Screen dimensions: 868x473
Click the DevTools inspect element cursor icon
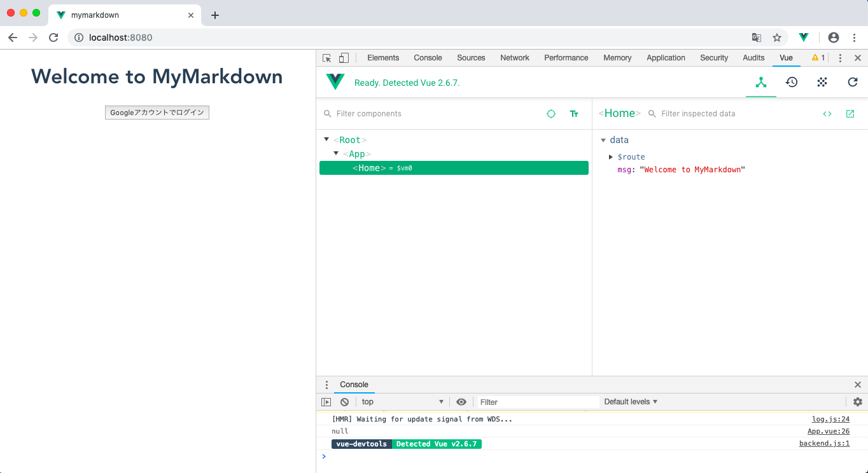[327, 58]
